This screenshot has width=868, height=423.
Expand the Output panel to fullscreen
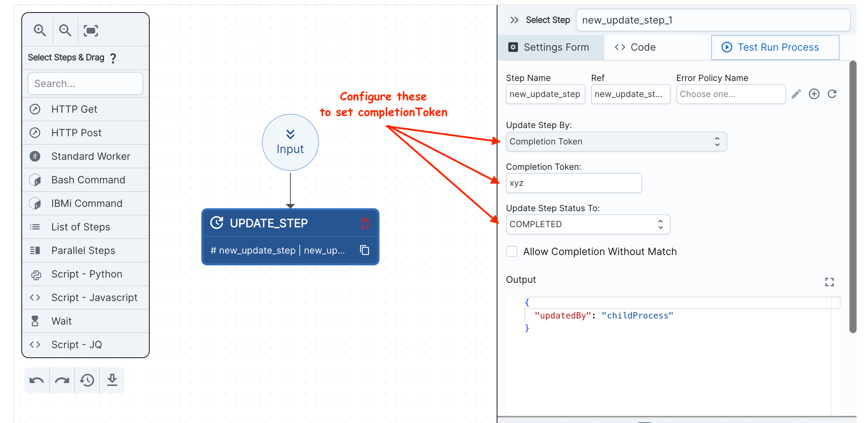[830, 282]
